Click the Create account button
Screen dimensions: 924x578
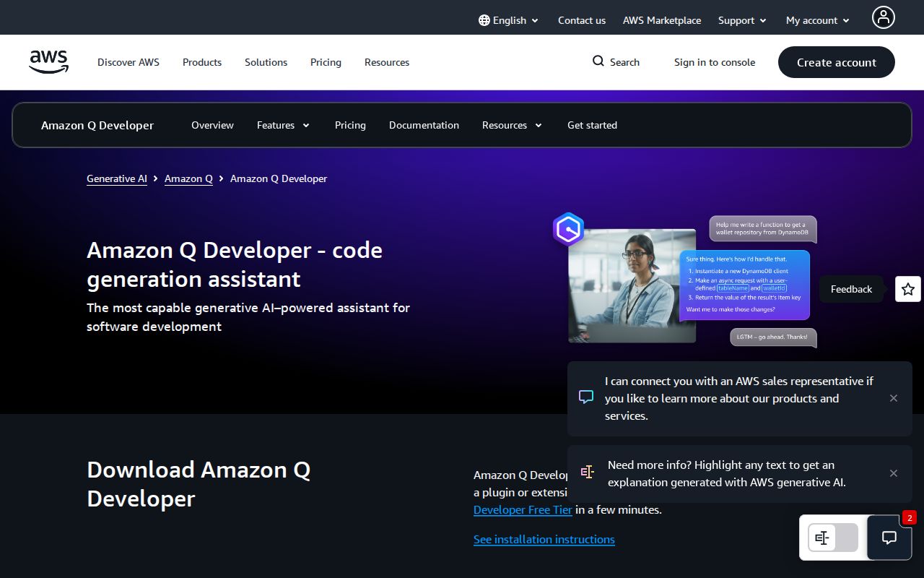click(x=836, y=62)
